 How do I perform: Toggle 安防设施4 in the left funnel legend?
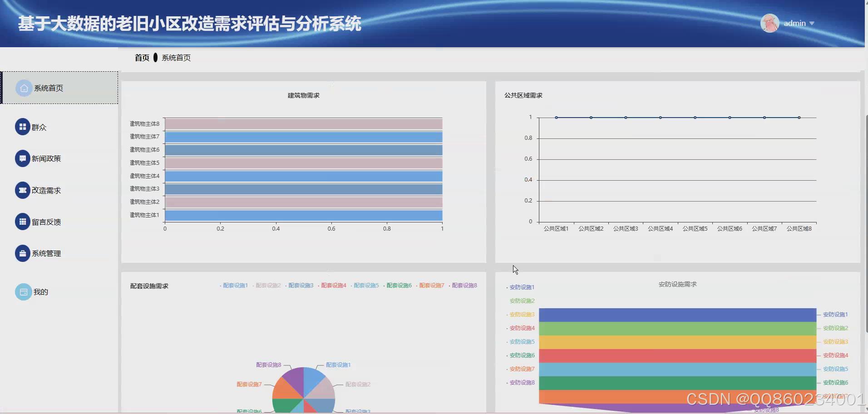[520, 328]
